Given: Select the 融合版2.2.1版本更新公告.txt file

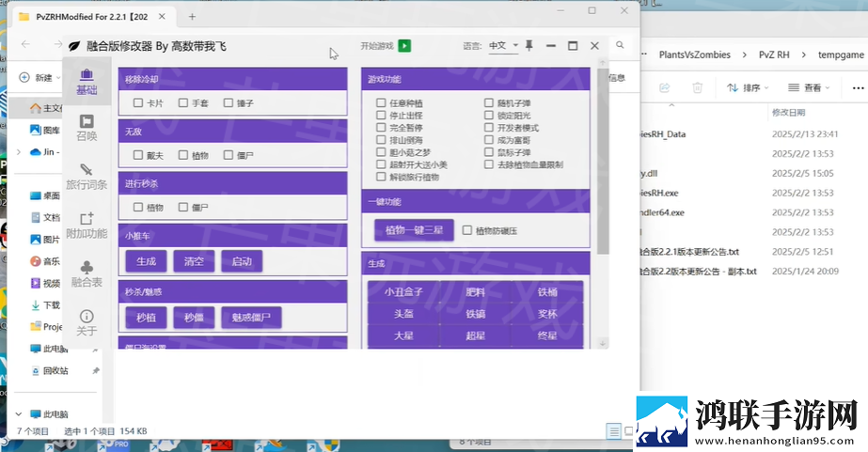Looking at the screenshot, I should [689, 252].
